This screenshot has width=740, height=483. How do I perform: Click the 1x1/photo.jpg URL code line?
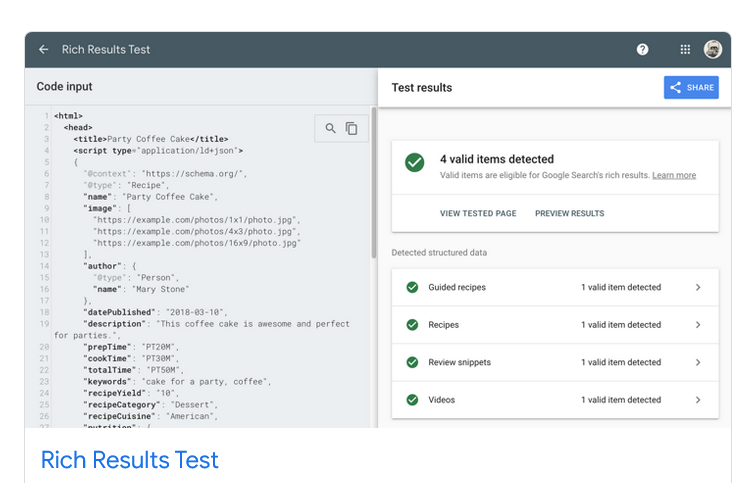point(196,220)
